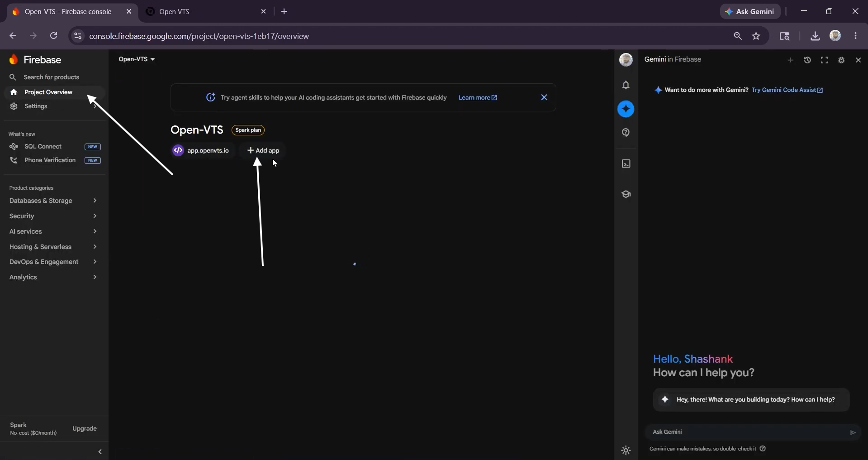Open Chrome three-dot menu
The height and width of the screenshot is (460, 868).
[856, 36]
